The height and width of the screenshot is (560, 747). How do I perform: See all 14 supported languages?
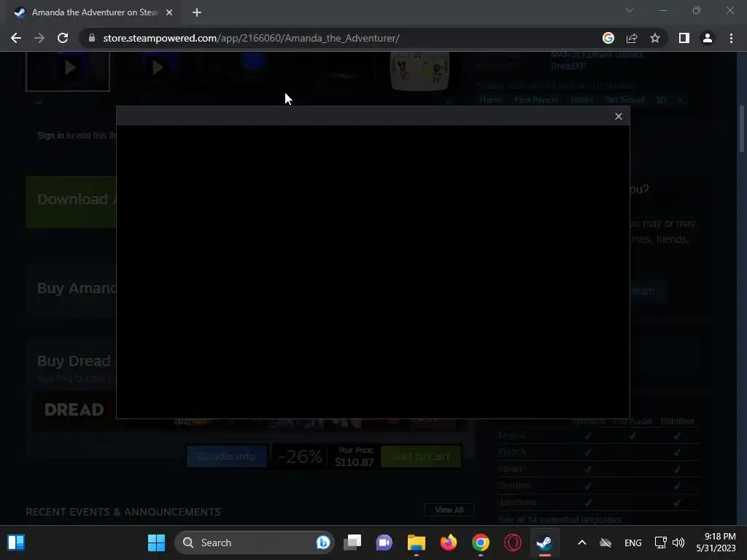(x=560, y=519)
